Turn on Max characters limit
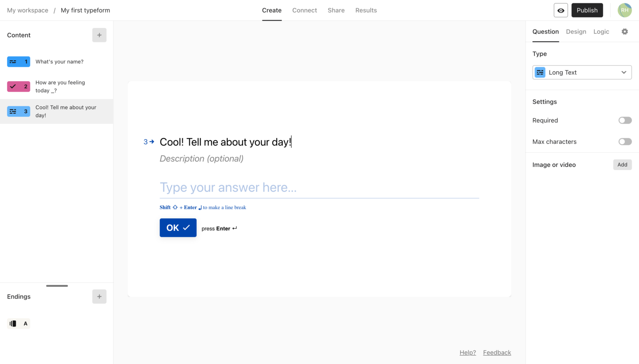Image resolution: width=639 pixels, height=364 pixels. tap(624, 141)
